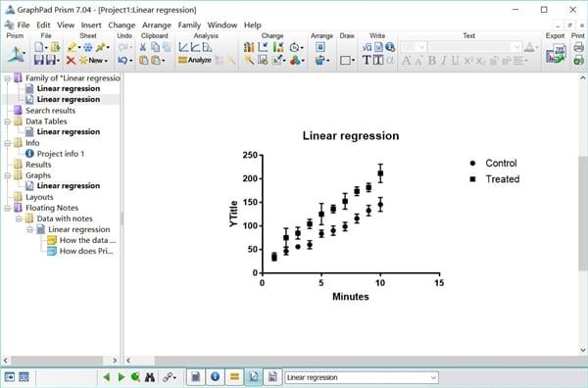The width and height of the screenshot is (588, 388).
Task: Click the green next sheet arrow
Action: tap(122, 377)
